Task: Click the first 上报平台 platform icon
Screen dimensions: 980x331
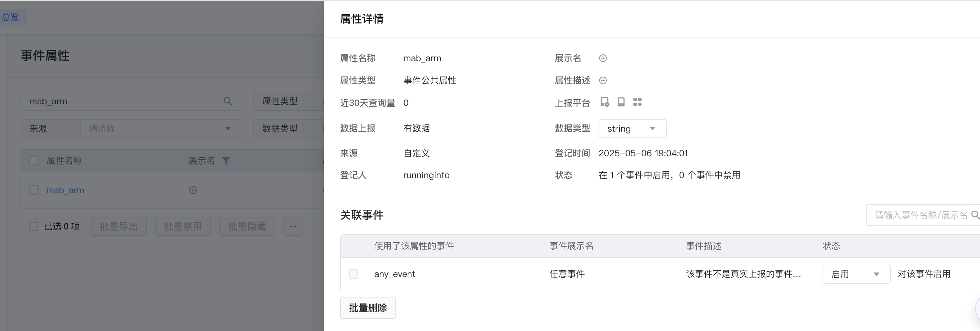Action: click(604, 102)
